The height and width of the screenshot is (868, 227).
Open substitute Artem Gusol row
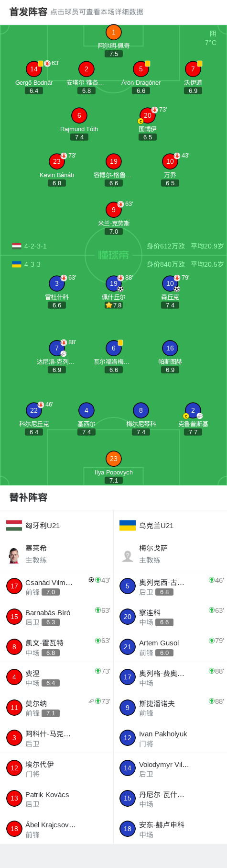point(170,647)
